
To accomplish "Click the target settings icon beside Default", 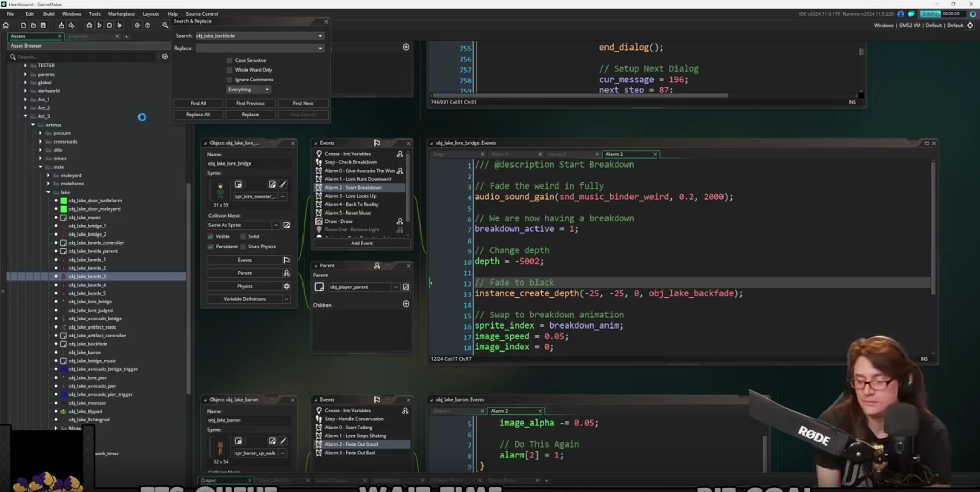I will coord(970,25).
